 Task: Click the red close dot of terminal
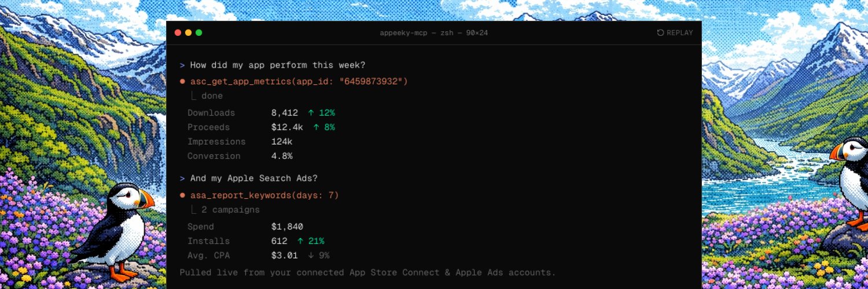(178, 33)
